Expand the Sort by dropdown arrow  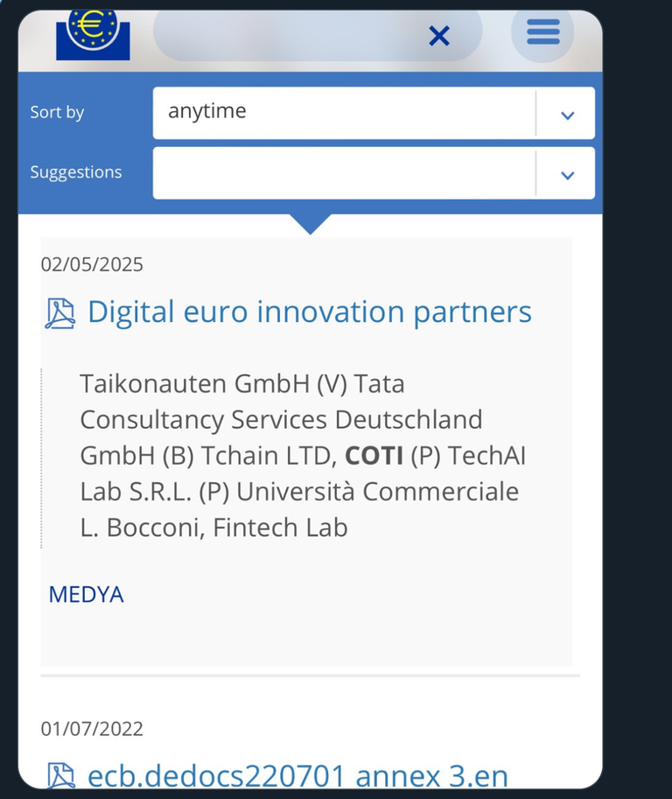coord(567,116)
